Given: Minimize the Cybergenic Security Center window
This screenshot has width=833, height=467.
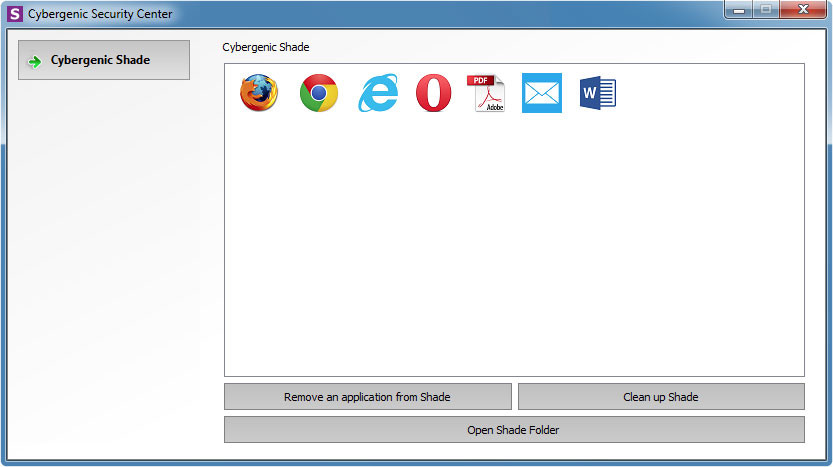Looking at the screenshot, I should tap(738, 10).
